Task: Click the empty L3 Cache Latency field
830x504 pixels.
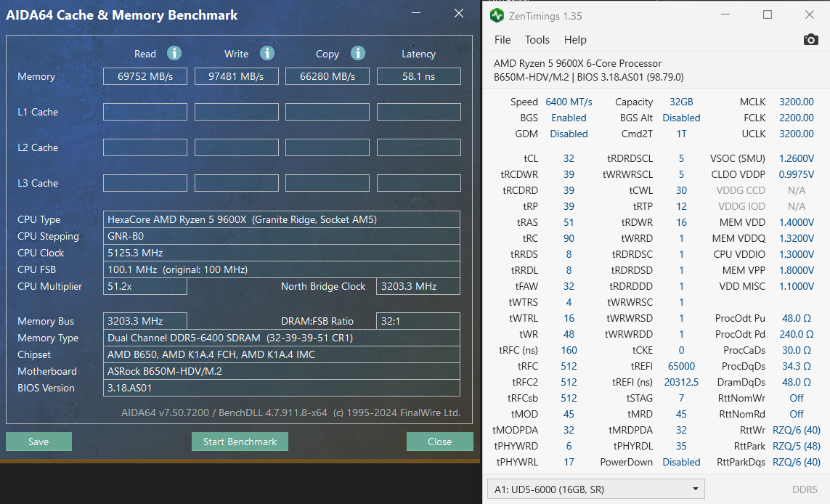Action: 419,183
